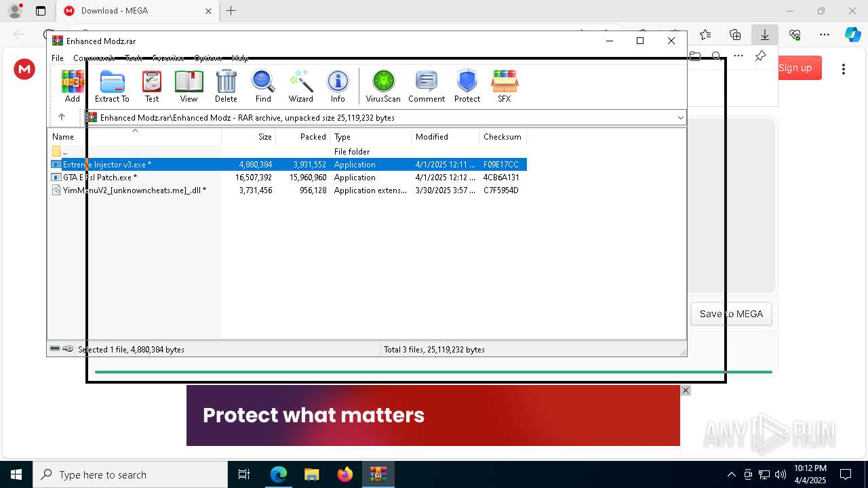Open the Options menu
This screenshot has height=488, width=868.
click(x=208, y=58)
